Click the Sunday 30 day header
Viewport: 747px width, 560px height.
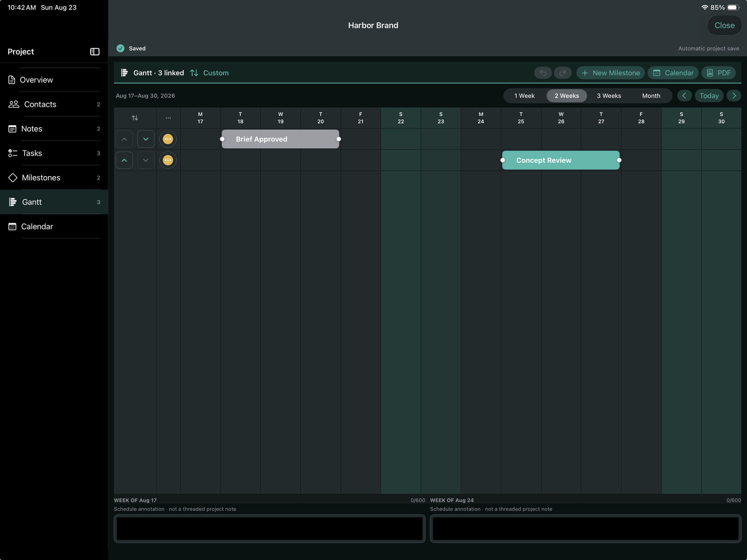click(x=721, y=118)
